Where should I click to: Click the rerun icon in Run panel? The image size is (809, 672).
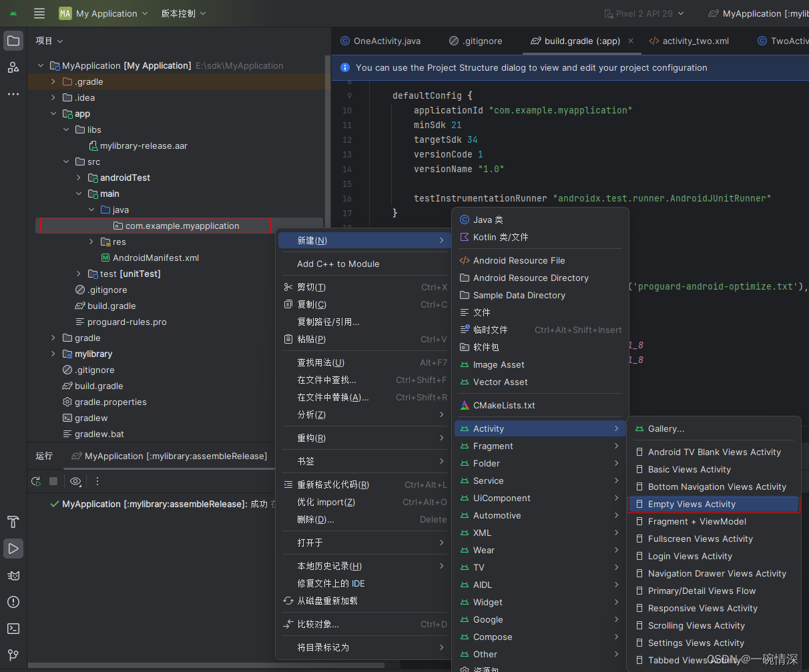pyautogui.click(x=35, y=481)
